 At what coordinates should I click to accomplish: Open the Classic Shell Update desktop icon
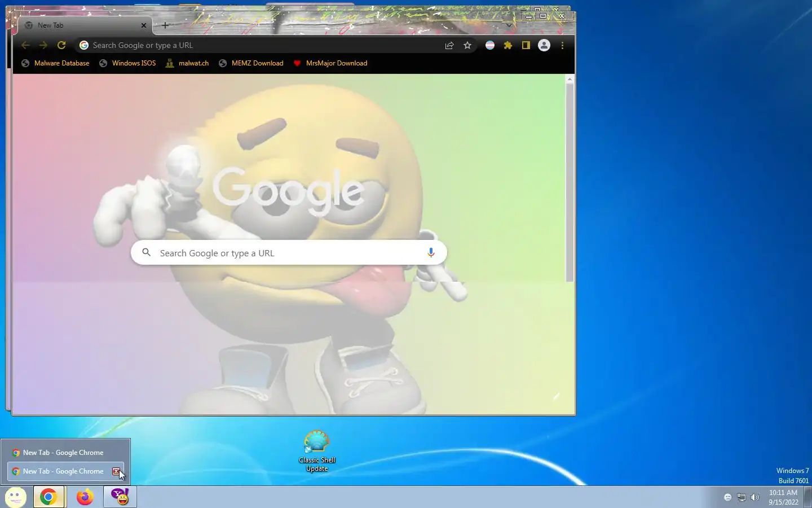(x=317, y=452)
